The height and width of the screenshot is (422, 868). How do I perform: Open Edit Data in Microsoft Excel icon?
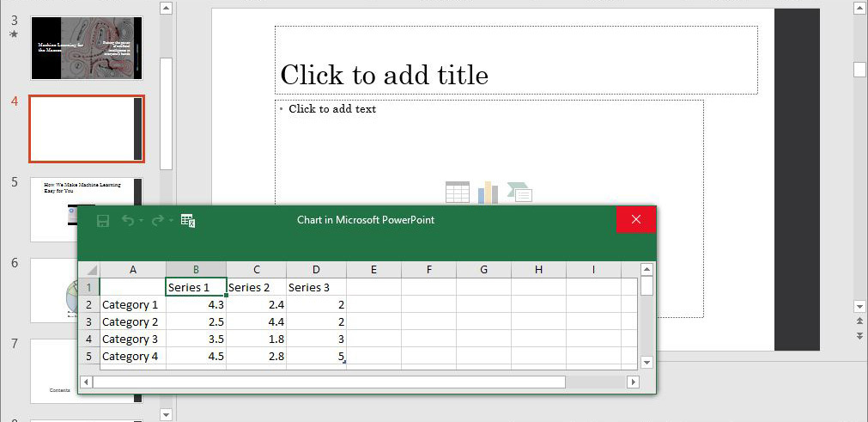pyautogui.click(x=188, y=221)
